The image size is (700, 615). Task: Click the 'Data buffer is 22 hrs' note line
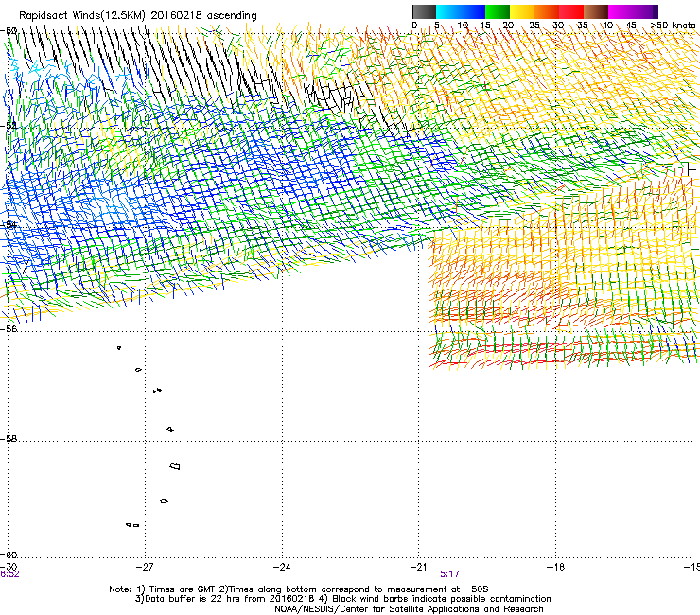342,599
